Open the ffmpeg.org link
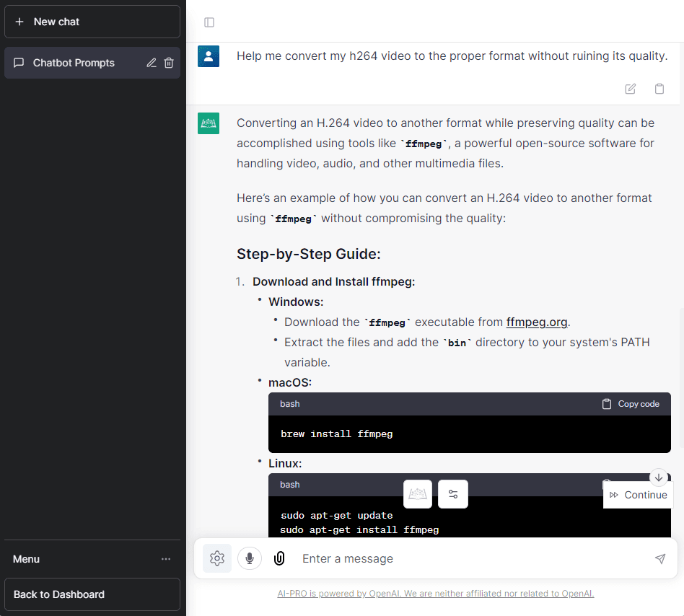The height and width of the screenshot is (616, 684). (x=537, y=322)
